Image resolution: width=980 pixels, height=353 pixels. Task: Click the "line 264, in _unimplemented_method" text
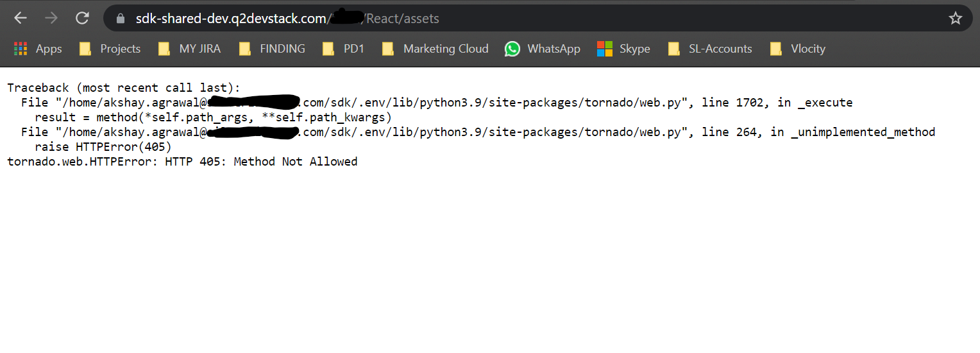click(818, 132)
